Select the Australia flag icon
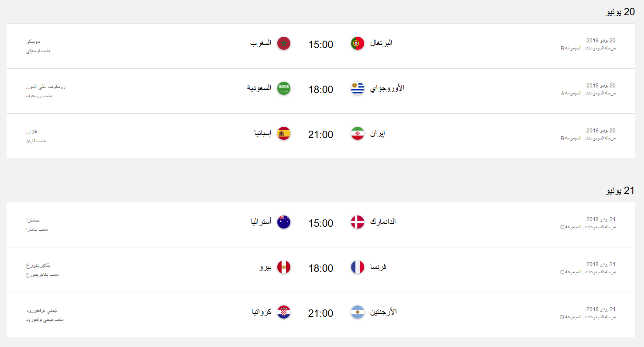Image resolution: width=644 pixels, height=347 pixels. coord(284,222)
